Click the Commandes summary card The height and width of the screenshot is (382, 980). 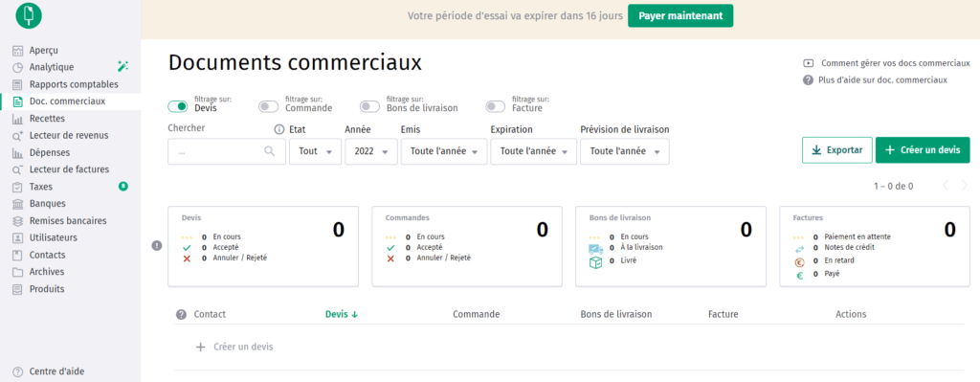point(467,246)
